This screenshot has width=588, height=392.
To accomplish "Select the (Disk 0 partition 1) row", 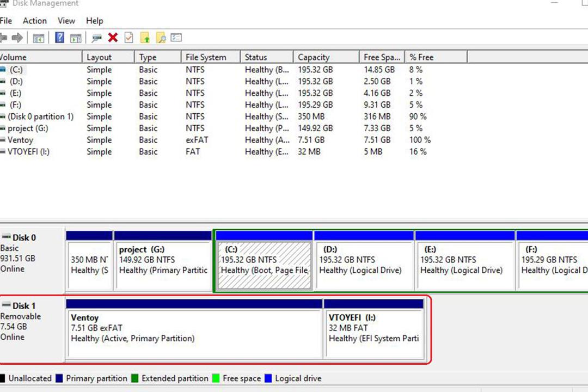I will [234, 117].
